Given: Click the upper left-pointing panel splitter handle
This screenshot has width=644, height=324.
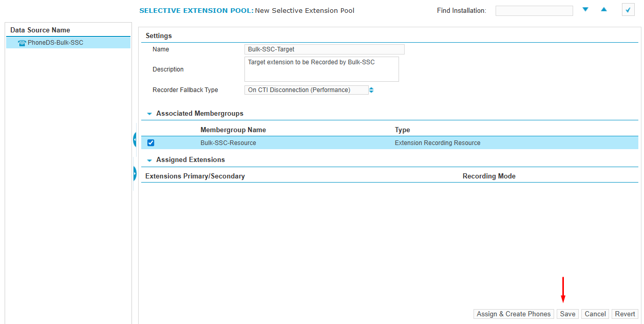Looking at the screenshot, I should (135, 139).
